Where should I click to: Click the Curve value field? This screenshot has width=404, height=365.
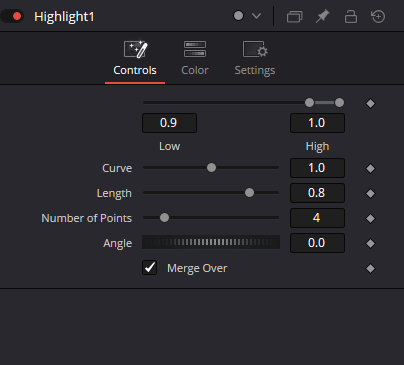click(317, 168)
